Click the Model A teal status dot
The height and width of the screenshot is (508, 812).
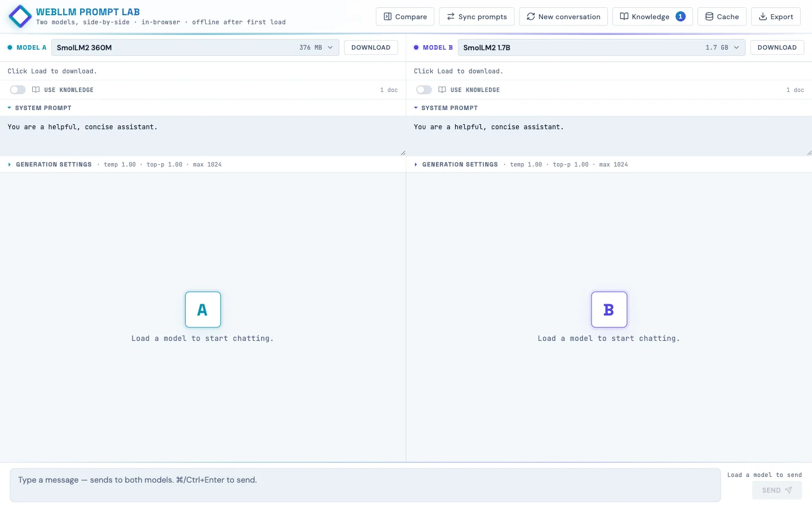(x=10, y=47)
